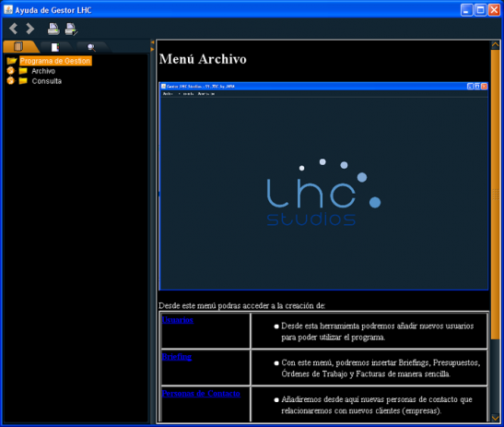Select Programa de Gestion tree node
The height and width of the screenshot is (427, 504).
coord(55,61)
